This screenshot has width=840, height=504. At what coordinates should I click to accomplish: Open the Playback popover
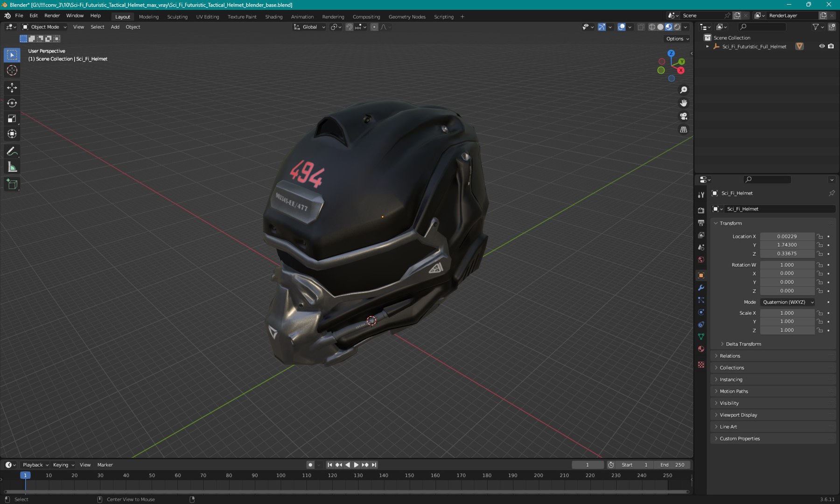(35, 465)
